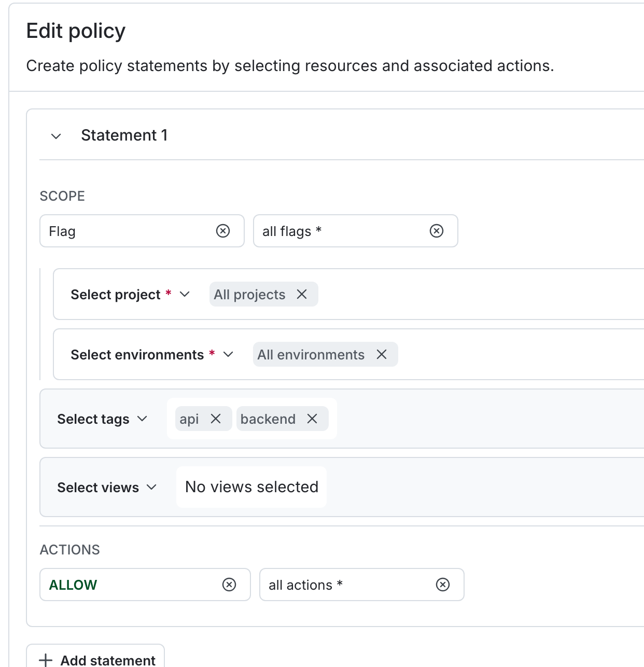
Task: Click the plus icon beside Add statement
Action: point(46,660)
